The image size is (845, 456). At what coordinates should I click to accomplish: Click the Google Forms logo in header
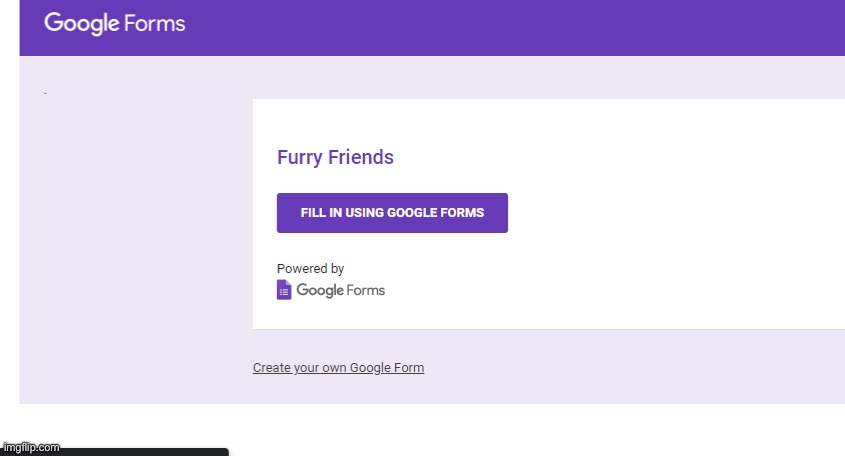115,24
